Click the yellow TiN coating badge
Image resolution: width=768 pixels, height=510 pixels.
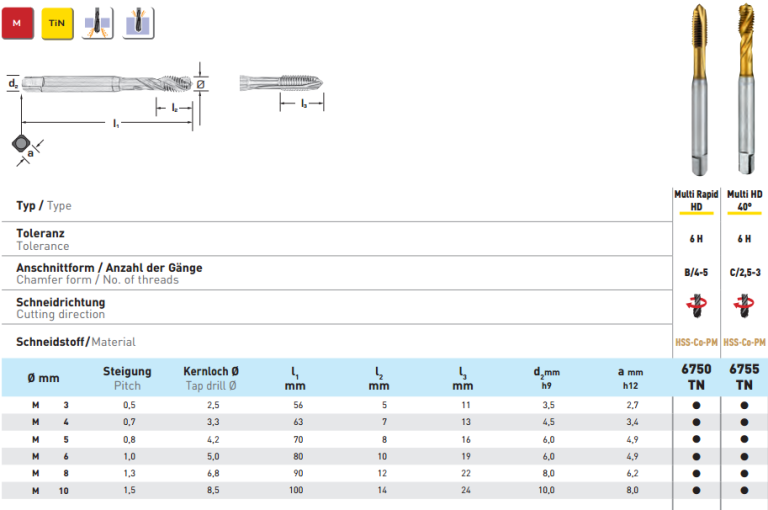pyautogui.click(x=56, y=22)
